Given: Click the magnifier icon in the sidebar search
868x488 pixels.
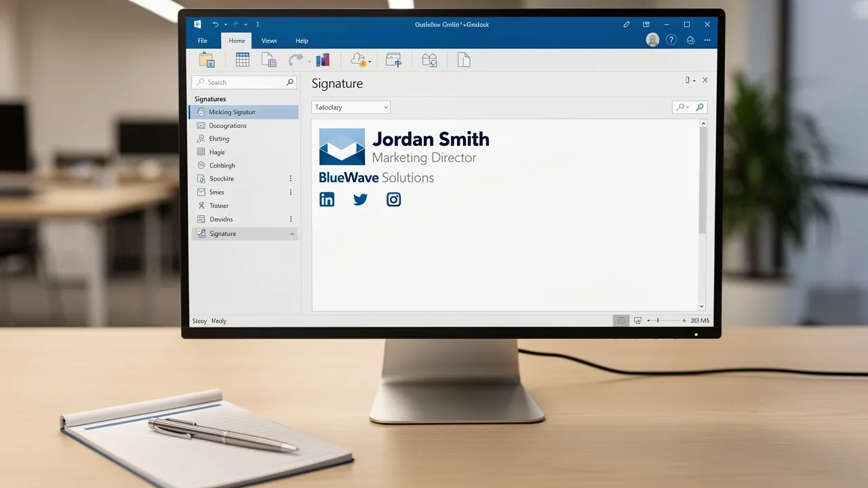Looking at the screenshot, I should (x=290, y=82).
